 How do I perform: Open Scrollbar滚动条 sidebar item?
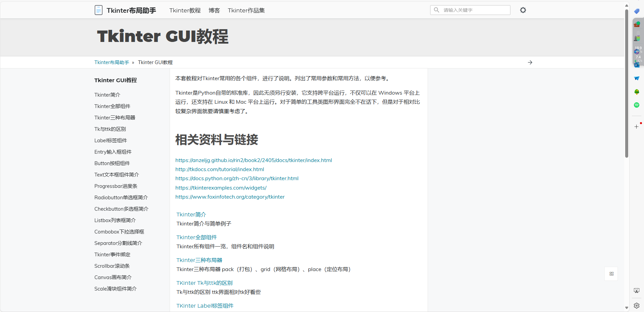[x=112, y=266]
